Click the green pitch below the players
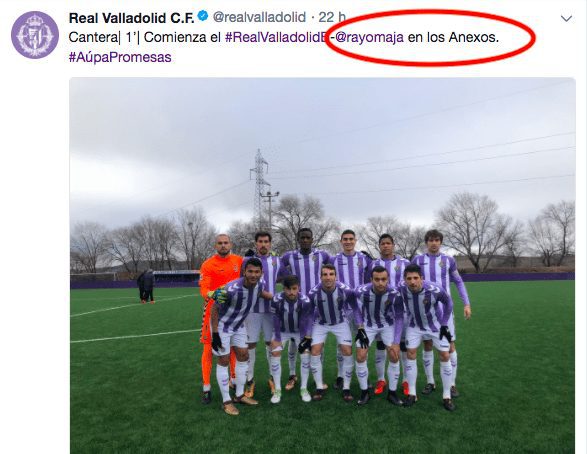587x454 pixels. (322, 430)
